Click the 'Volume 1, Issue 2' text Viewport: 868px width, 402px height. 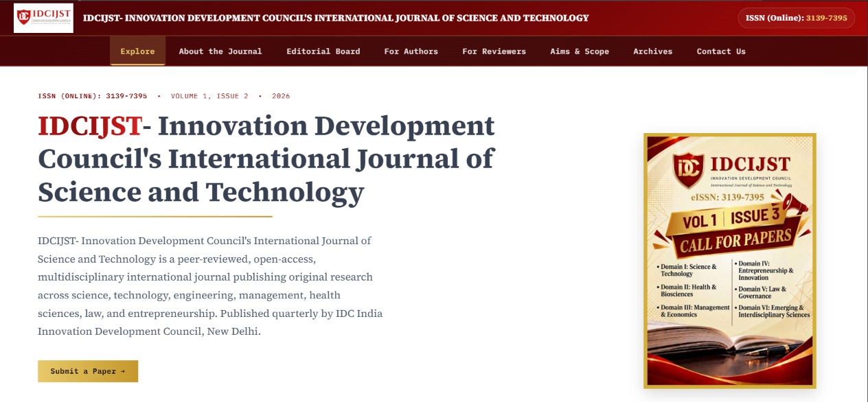(x=210, y=96)
